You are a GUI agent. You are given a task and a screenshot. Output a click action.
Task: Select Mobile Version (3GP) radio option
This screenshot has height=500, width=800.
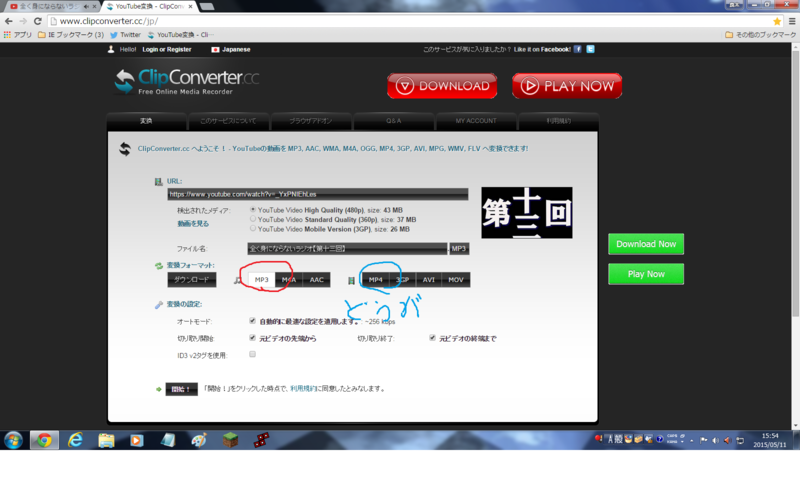pyautogui.click(x=253, y=229)
